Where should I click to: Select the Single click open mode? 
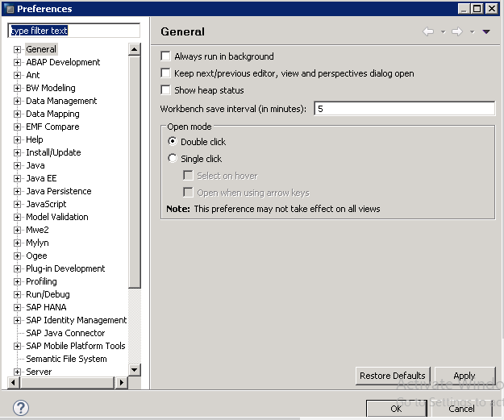click(x=173, y=159)
